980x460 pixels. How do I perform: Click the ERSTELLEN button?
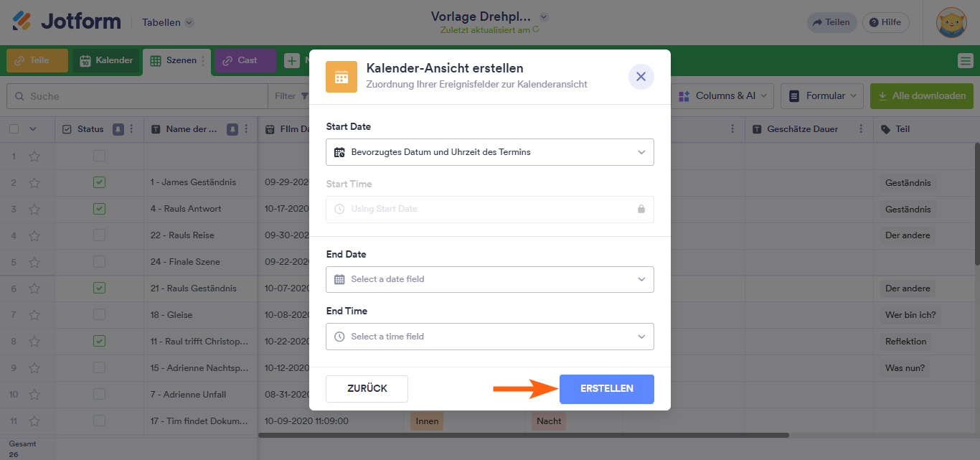coord(607,389)
